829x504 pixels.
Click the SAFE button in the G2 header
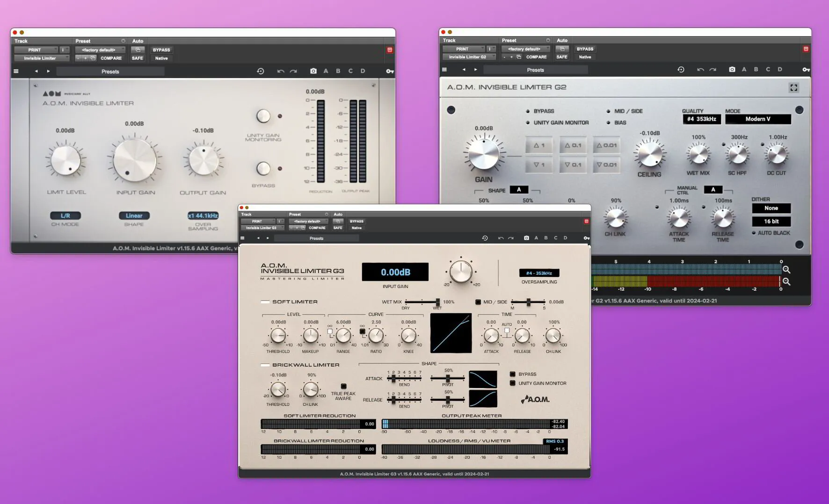pyautogui.click(x=562, y=57)
